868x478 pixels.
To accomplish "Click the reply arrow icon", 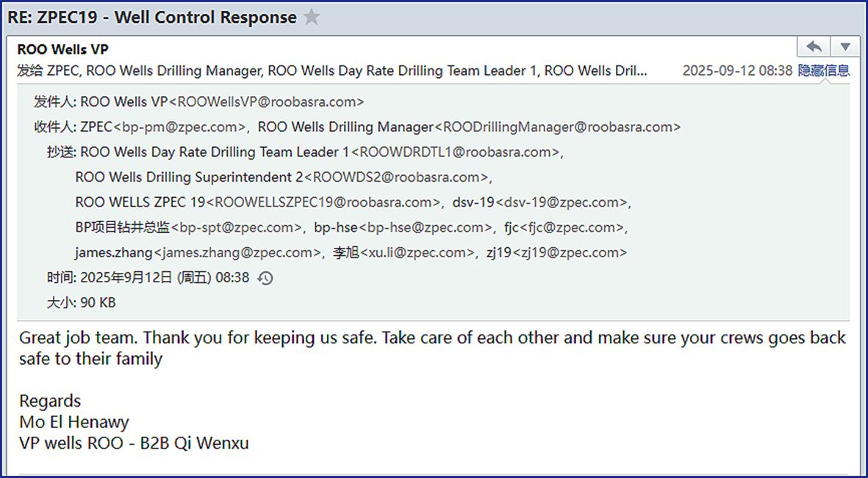I will coord(814,46).
